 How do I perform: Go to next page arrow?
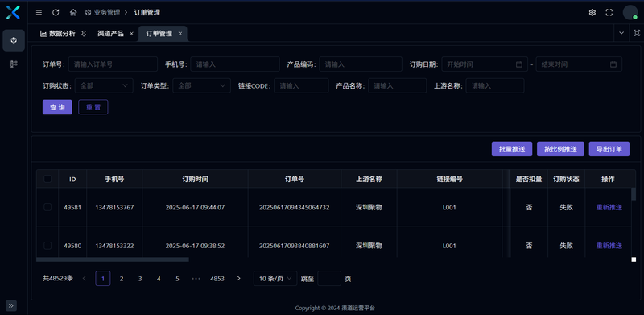pyautogui.click(x=238, y=279)
